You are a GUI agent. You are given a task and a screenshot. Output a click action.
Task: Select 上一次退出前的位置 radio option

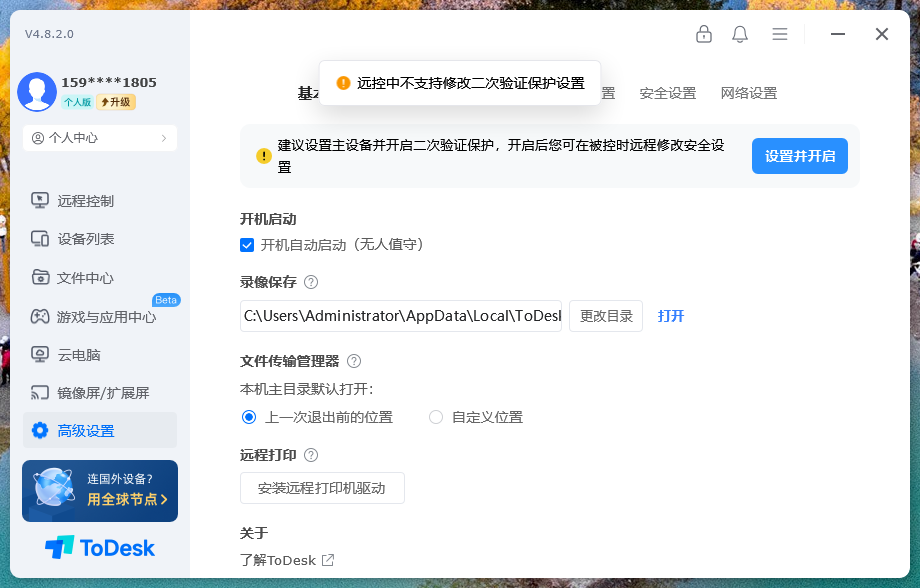pyautogui.click(x=249, y=417)
